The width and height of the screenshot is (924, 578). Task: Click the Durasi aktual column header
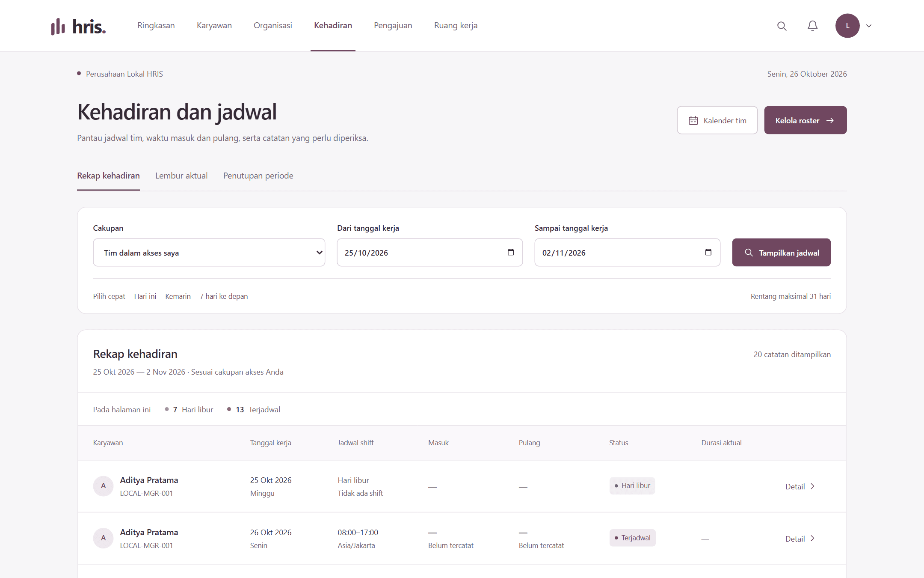pyautogui.click(x=721, y=443)
